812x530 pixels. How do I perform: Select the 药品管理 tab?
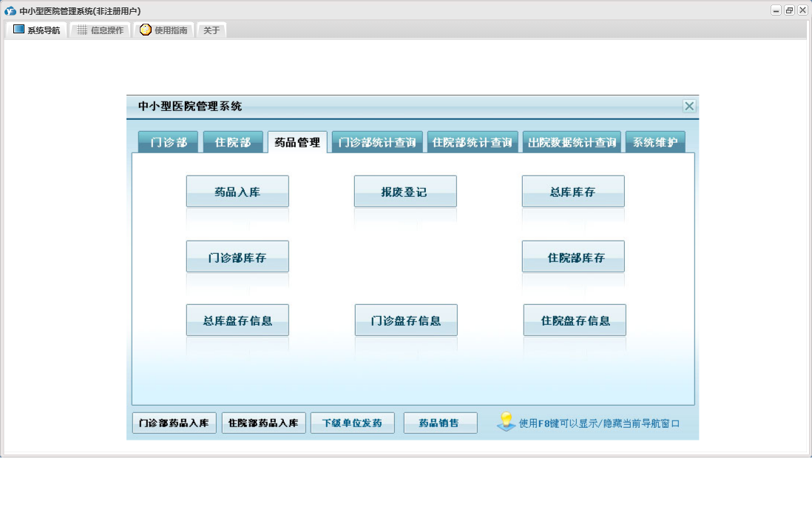[x=297, y=142]
